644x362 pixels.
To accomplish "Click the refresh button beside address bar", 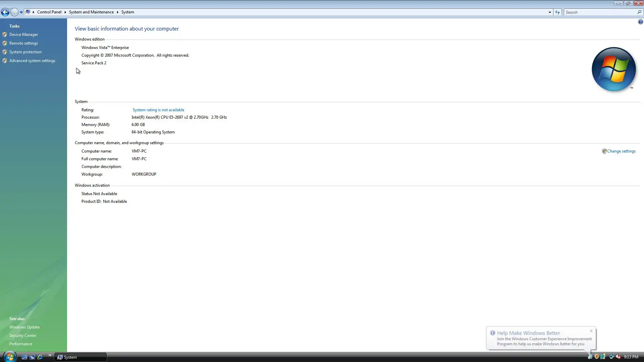I will pos(557,12).
